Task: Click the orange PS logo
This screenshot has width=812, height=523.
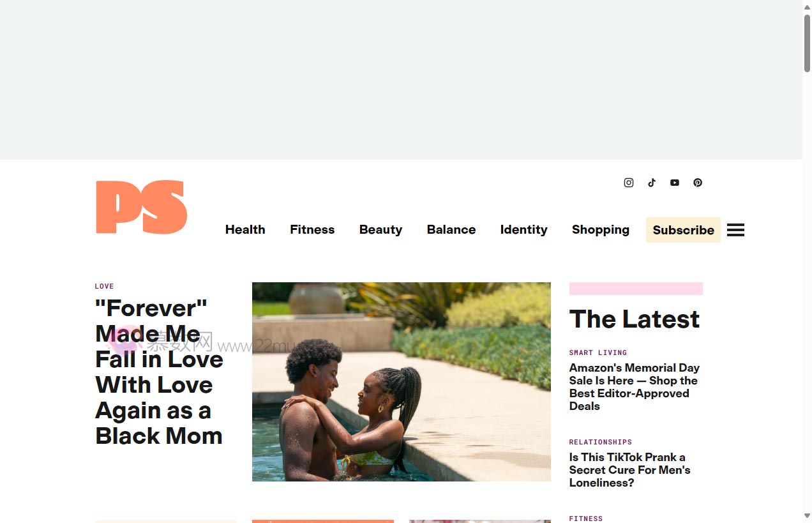Action: click(141, 207)
